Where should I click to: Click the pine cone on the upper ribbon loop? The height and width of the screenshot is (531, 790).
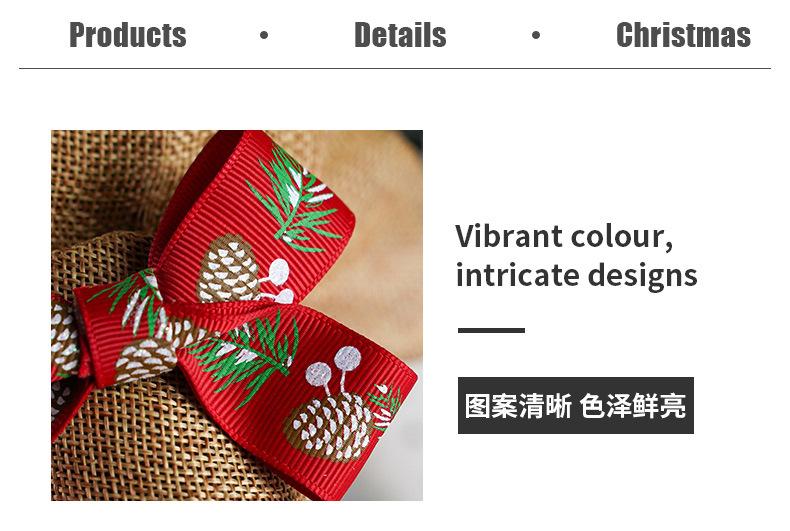tap(228, 271)
